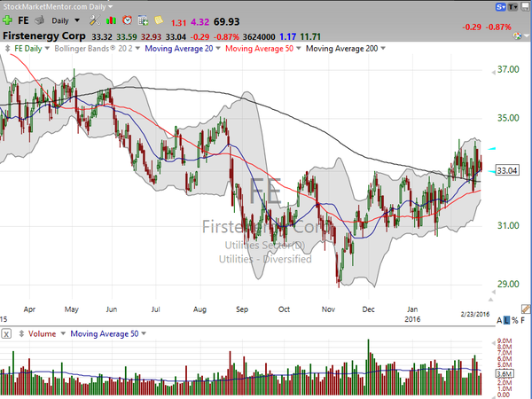Click the gray printer icon beside FE

(x=40, y=20)
